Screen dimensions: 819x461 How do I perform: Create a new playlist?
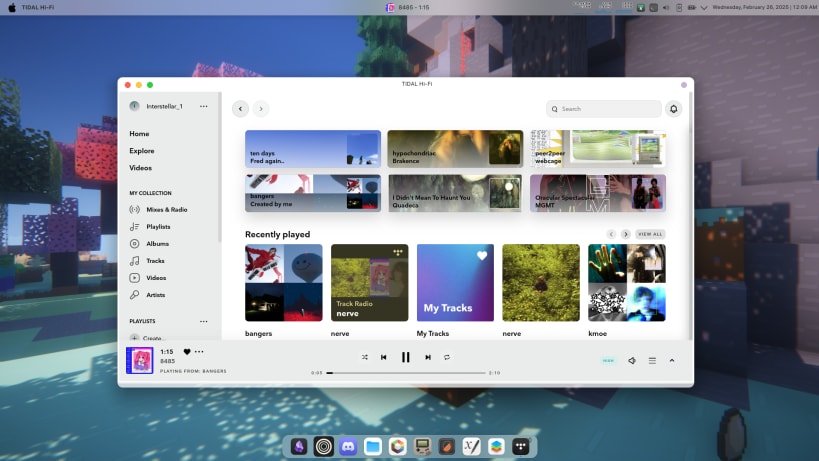[x=148, y=337]
